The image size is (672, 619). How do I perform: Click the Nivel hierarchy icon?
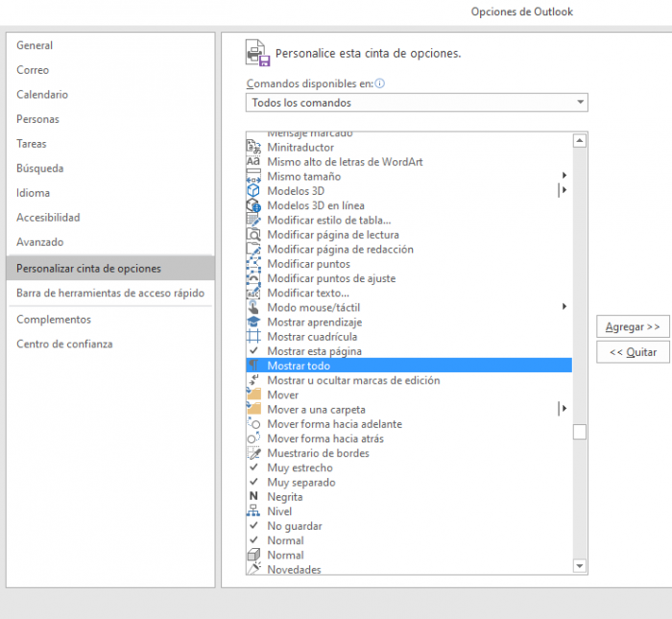(253, 511)
